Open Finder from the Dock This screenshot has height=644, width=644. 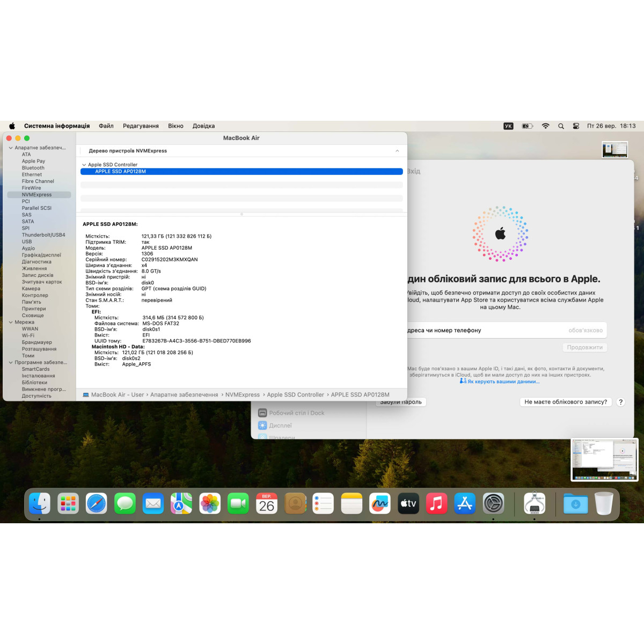(40, 503)
